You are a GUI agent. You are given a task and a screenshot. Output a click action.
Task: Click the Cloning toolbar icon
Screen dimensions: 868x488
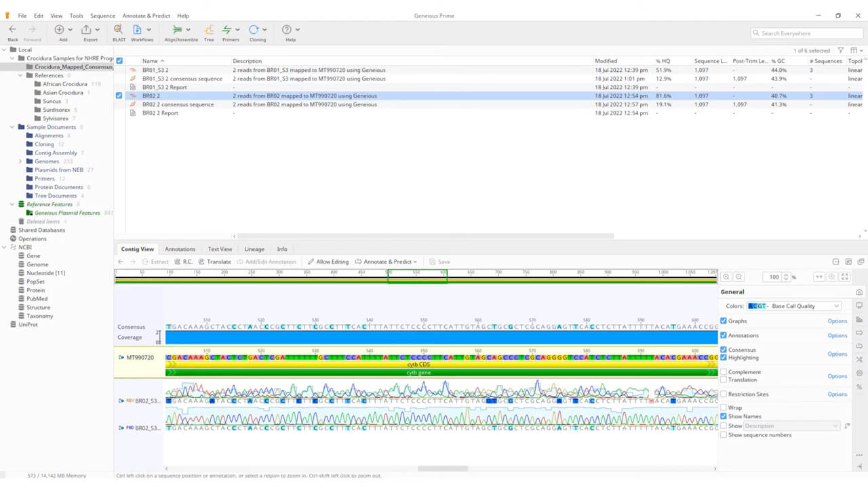[254, 30]
